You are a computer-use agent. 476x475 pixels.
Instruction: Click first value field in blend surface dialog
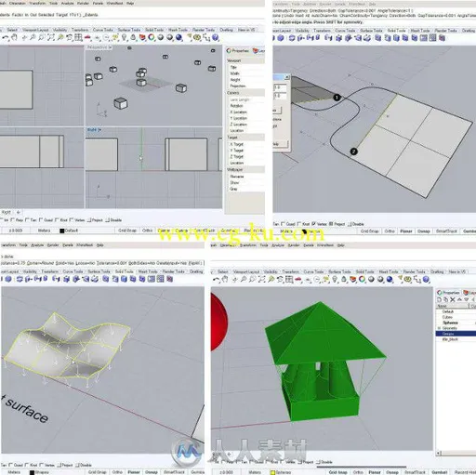[280, 88]
